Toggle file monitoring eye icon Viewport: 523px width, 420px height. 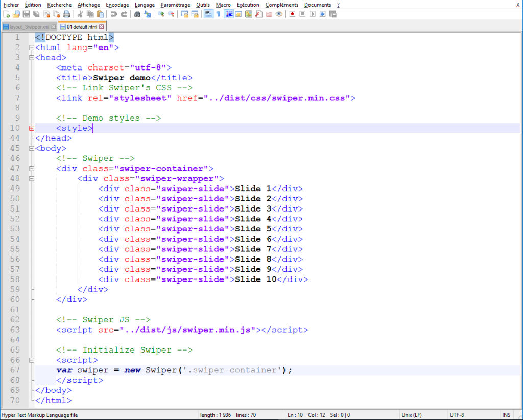pos(279,14)
